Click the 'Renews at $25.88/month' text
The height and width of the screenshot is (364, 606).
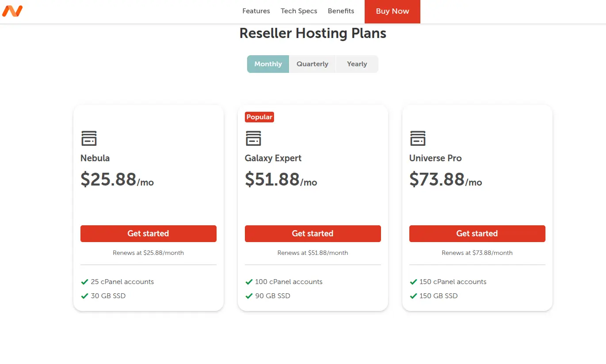(x=149, y=253)
